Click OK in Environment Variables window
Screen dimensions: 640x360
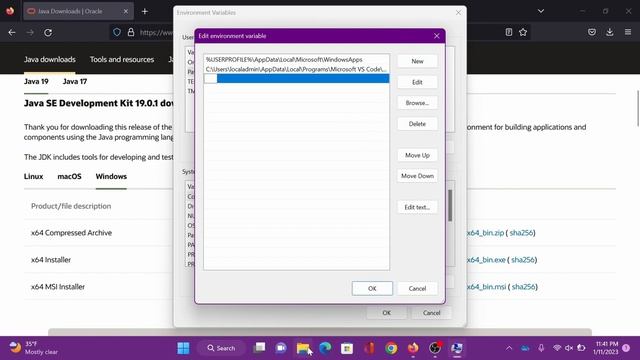coord(387,313)
